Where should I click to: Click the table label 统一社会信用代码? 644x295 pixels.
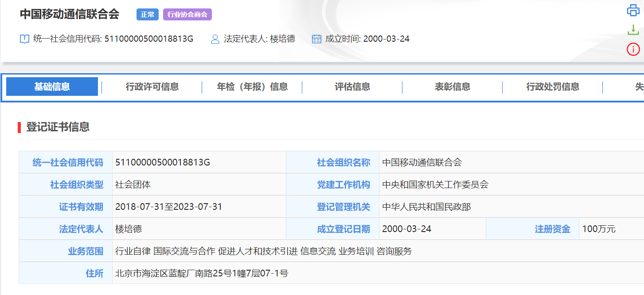[x=68, y=162]
